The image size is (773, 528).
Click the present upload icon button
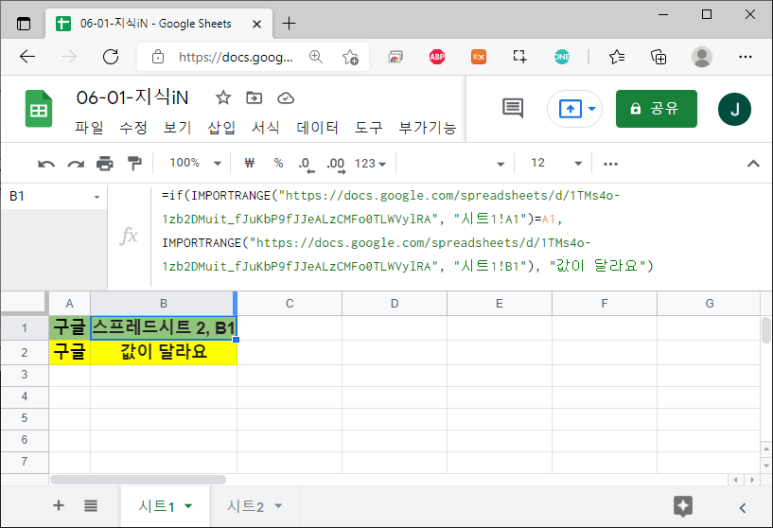coord(570,109)
